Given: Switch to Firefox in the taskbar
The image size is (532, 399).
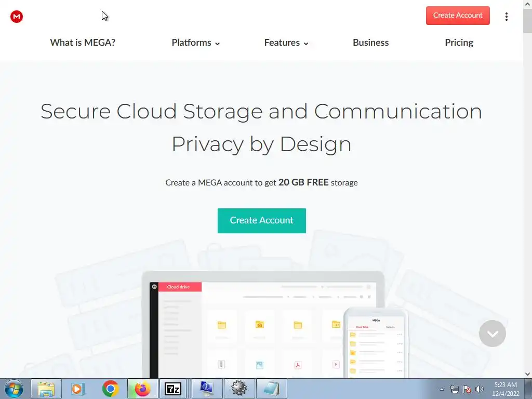Looking at the screenshot, I should click(142, 389).
